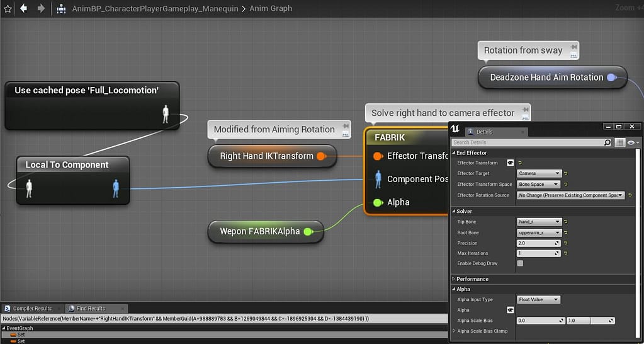Reset Effector Rotation Source with yellow arrow

[x=629, y=195]
